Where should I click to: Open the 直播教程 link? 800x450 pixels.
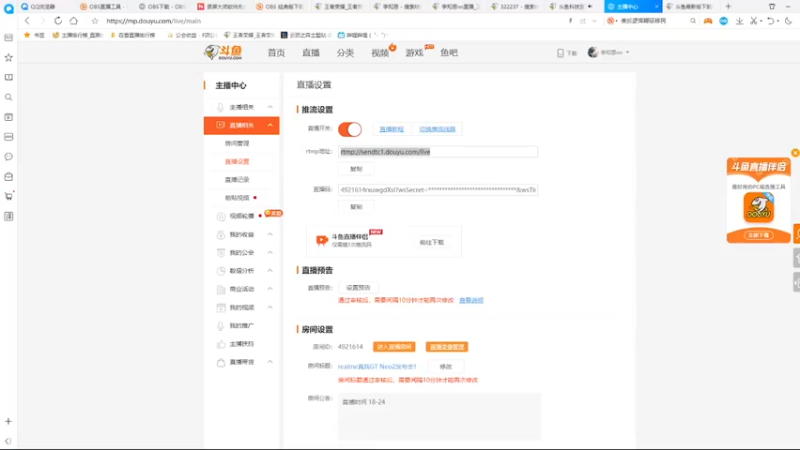click(391, 129)
